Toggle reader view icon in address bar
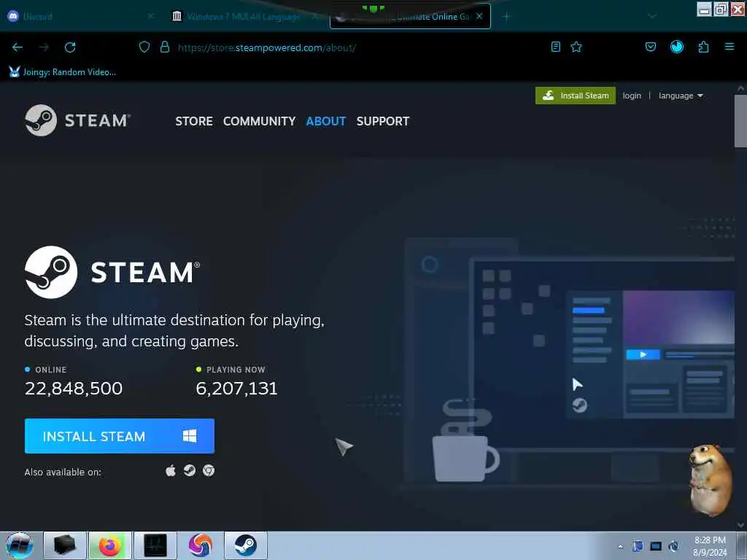 (x=555, y=47)
